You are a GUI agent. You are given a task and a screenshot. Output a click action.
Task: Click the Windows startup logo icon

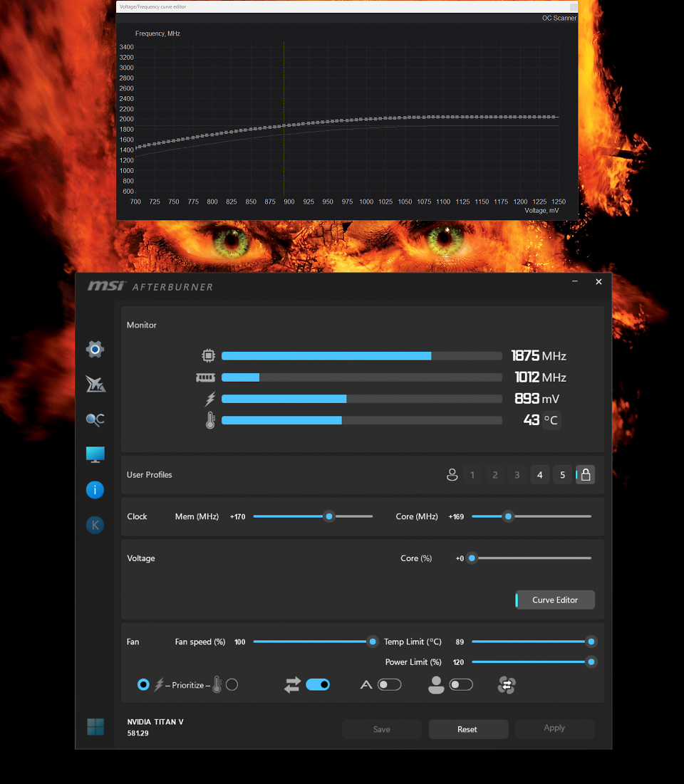point(95,726)
